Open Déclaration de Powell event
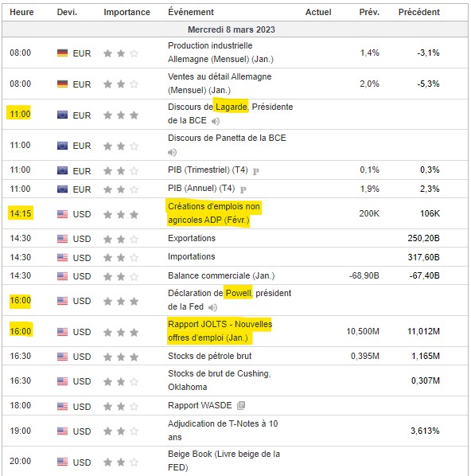 coord(229,299)
